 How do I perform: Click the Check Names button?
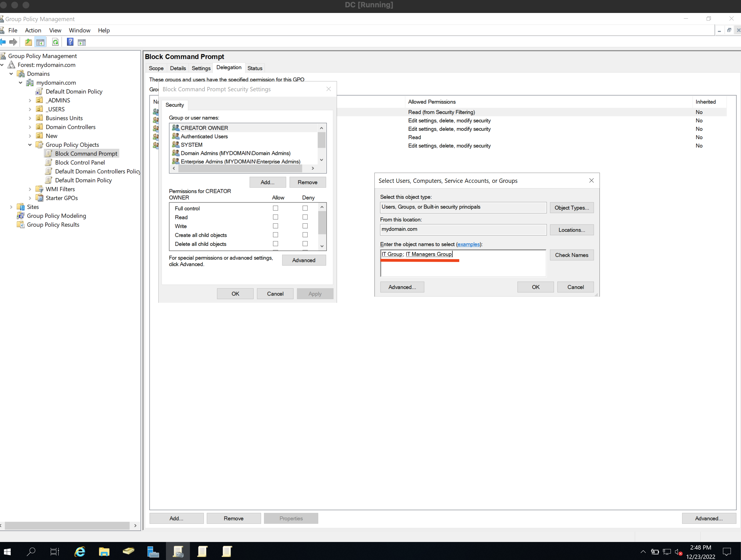click(x=571, y=255)
